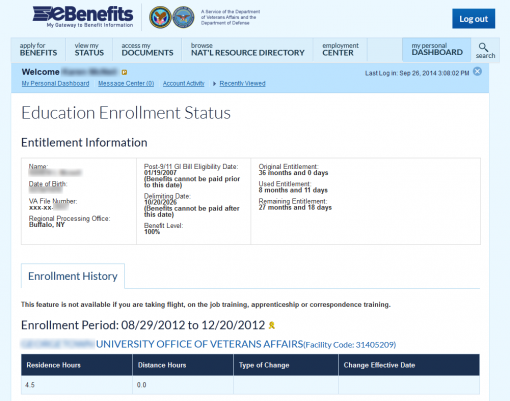Open the Account Activity link
Viewport: 510px width, 401px height.
(183, 83)
